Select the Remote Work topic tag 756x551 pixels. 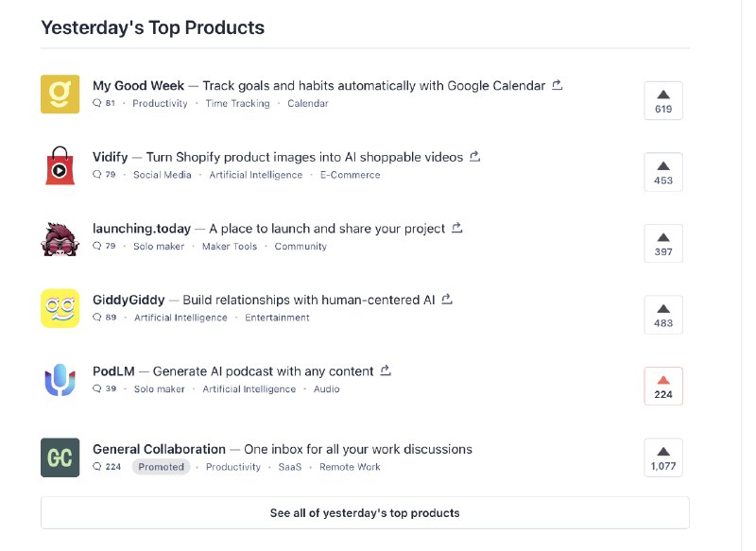click(350, 467)
